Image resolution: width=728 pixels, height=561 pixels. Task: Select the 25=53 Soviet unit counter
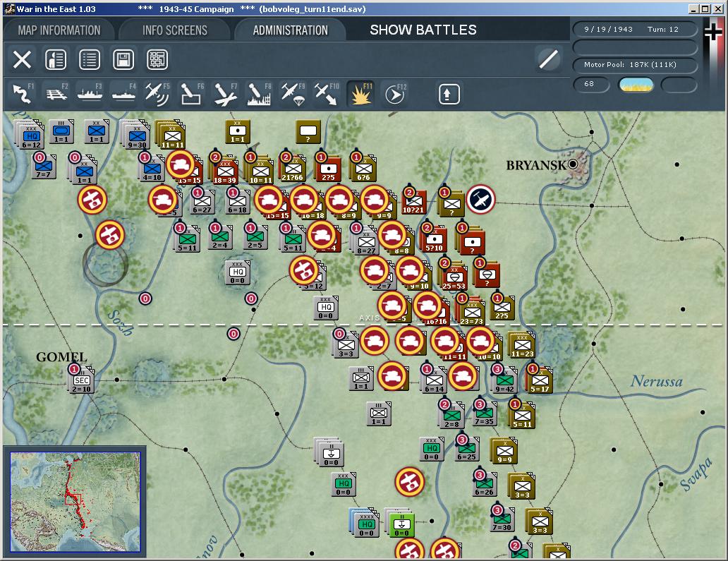click(454, 278)
